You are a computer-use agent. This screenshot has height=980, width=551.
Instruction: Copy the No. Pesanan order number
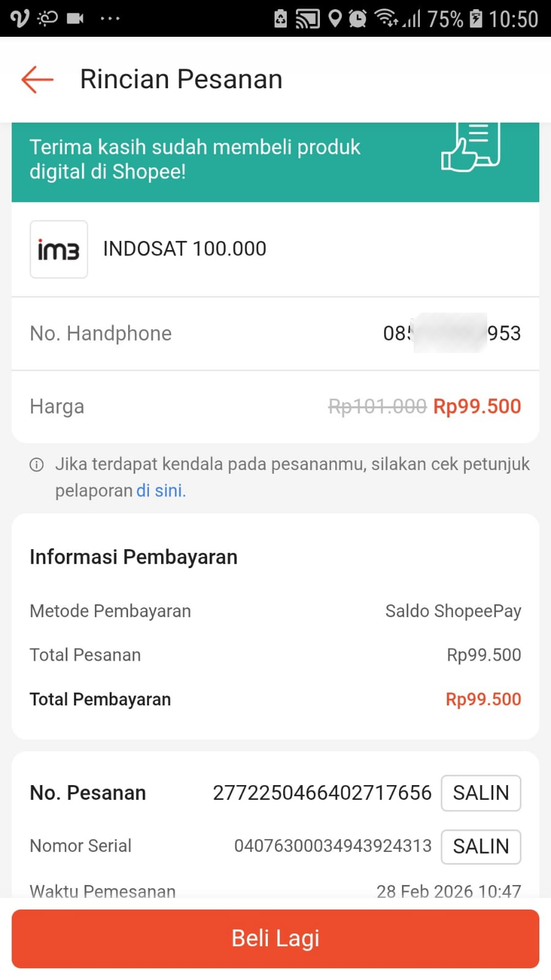(x=481, y=793)
